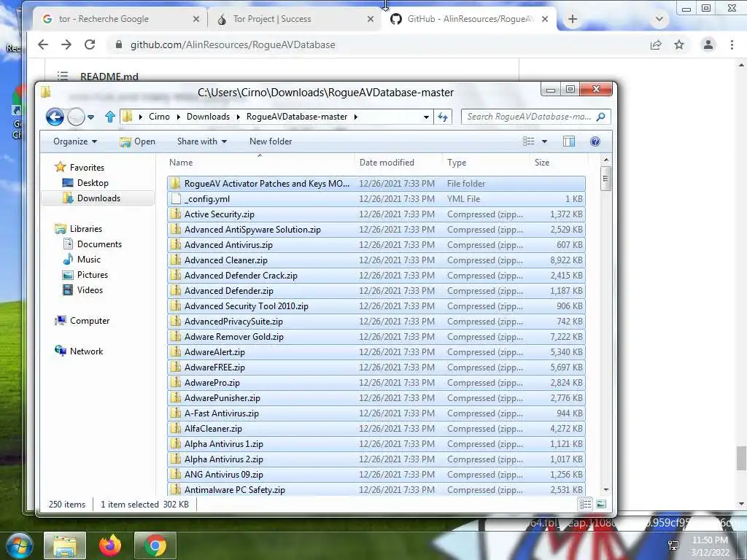Click the Search RogueAVDatabase-master field
Screen dimensions: 747x560
(535, 117)
